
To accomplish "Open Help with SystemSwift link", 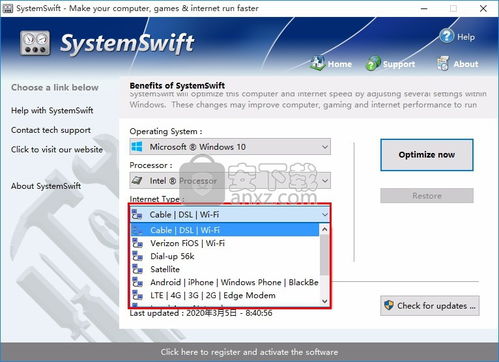I will (52, 110).
